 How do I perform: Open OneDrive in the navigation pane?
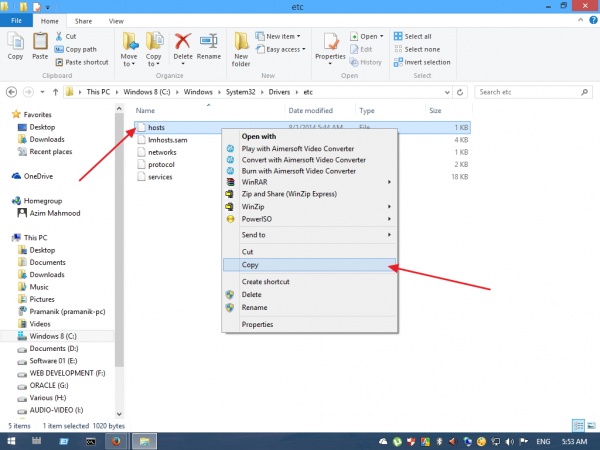(x=33, y=176)
